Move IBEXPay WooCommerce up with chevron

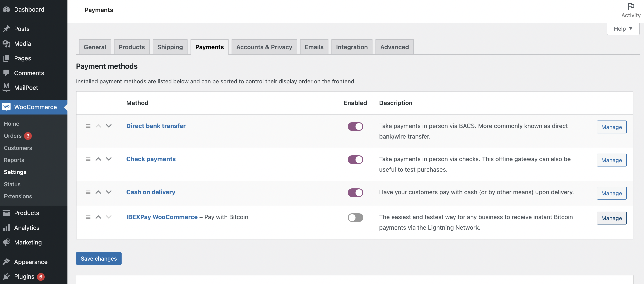click(x=98, y=217)
